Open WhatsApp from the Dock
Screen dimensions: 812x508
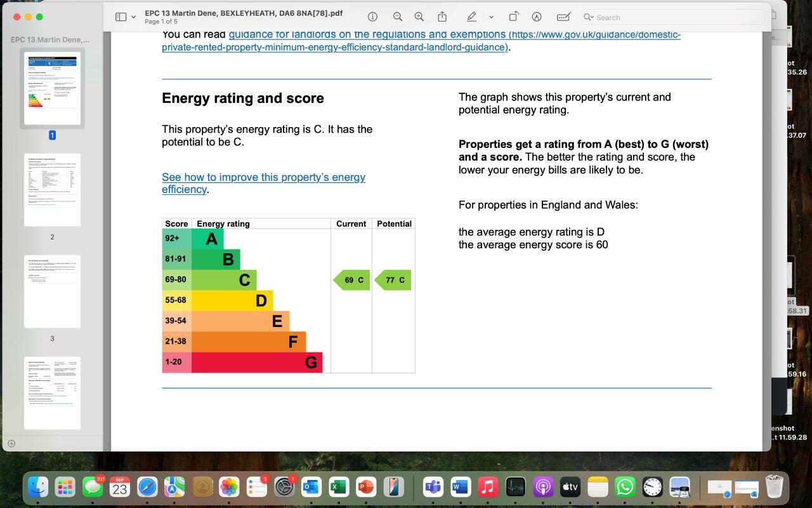click(625, 487)
